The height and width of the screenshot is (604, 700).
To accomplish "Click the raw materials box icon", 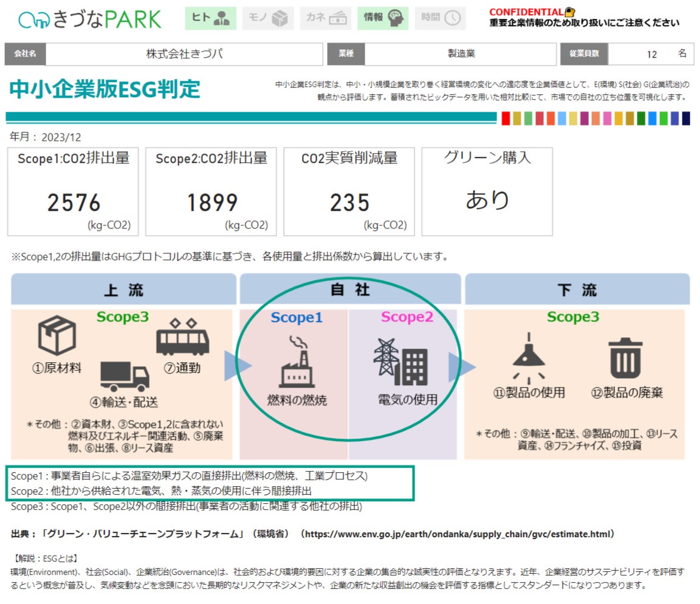I will pos(57,335).
